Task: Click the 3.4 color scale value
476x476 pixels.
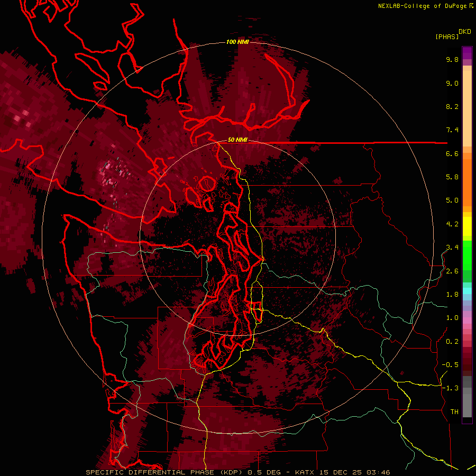Action: click(x=452, y=248)
